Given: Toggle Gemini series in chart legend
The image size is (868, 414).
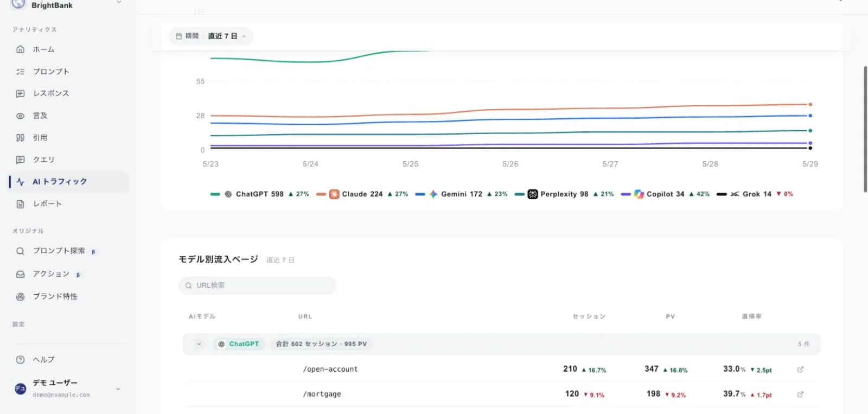Looking at the screenshot, I should tap(461, 194).
